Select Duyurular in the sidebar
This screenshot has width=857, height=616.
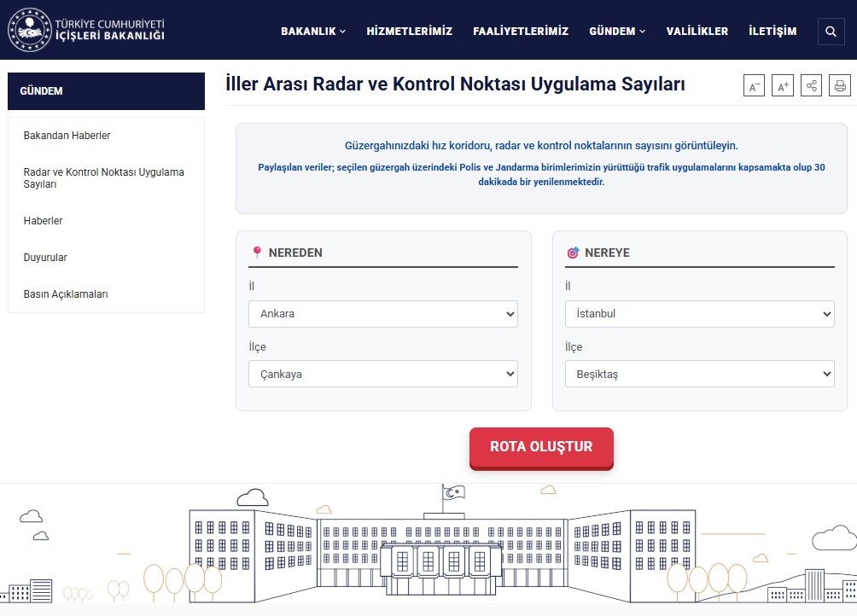[45, 258]
